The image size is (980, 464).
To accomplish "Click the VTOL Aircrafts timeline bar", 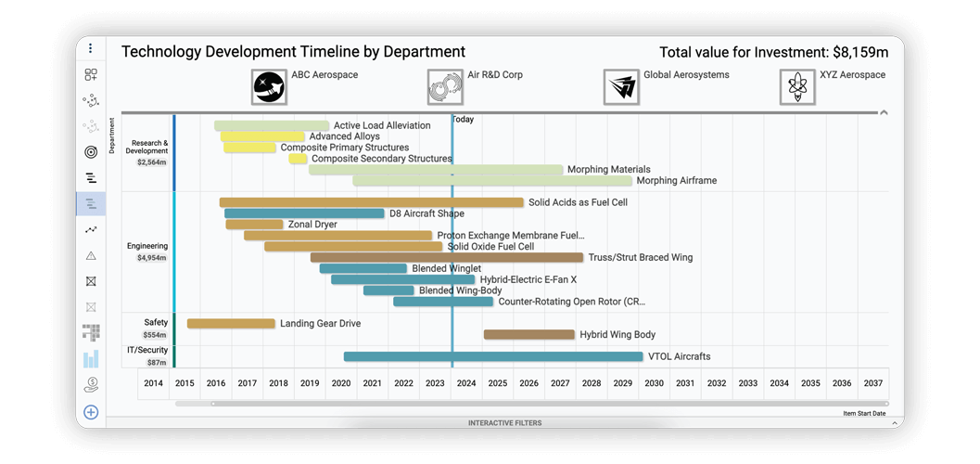I will pyautogui.click(x=492, y=356).
